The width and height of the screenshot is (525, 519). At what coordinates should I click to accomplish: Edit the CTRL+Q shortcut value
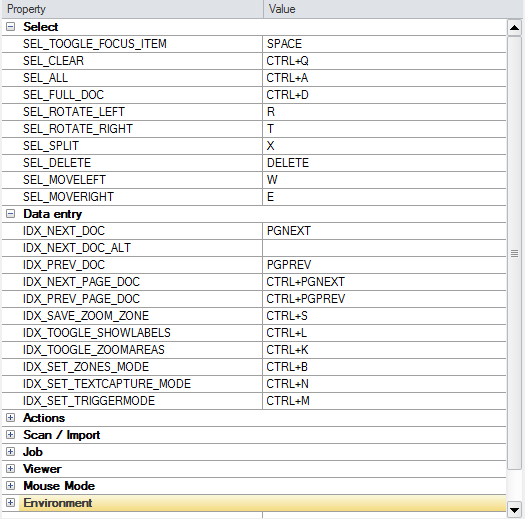click(384, 61)
